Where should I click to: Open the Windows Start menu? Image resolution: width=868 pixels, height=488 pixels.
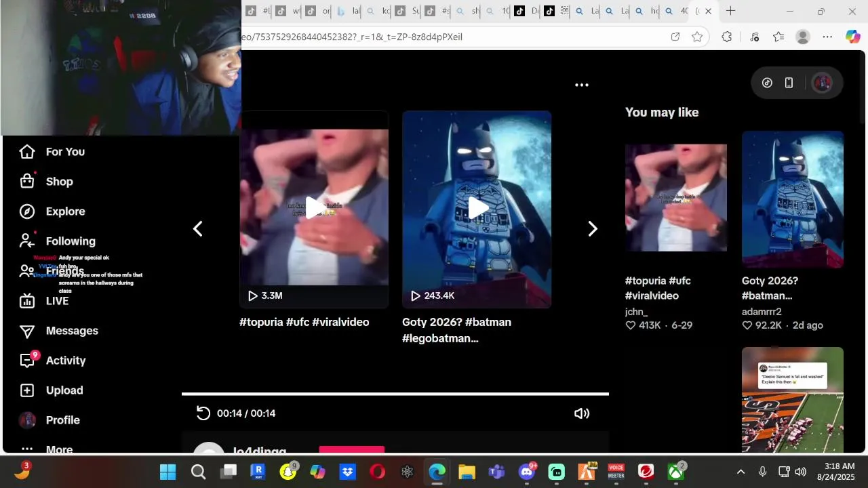167,472
